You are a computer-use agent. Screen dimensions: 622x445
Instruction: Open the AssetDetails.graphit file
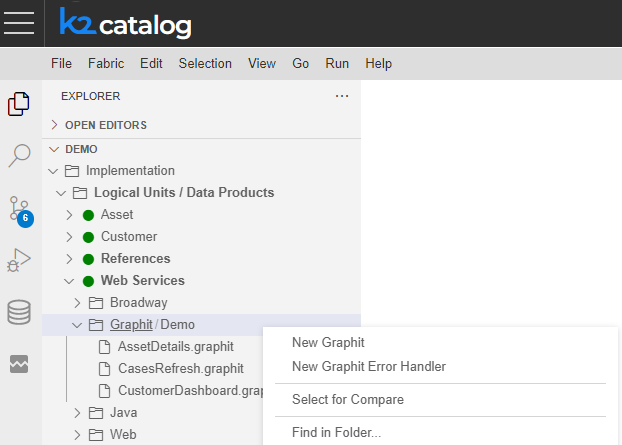[175, 346]
